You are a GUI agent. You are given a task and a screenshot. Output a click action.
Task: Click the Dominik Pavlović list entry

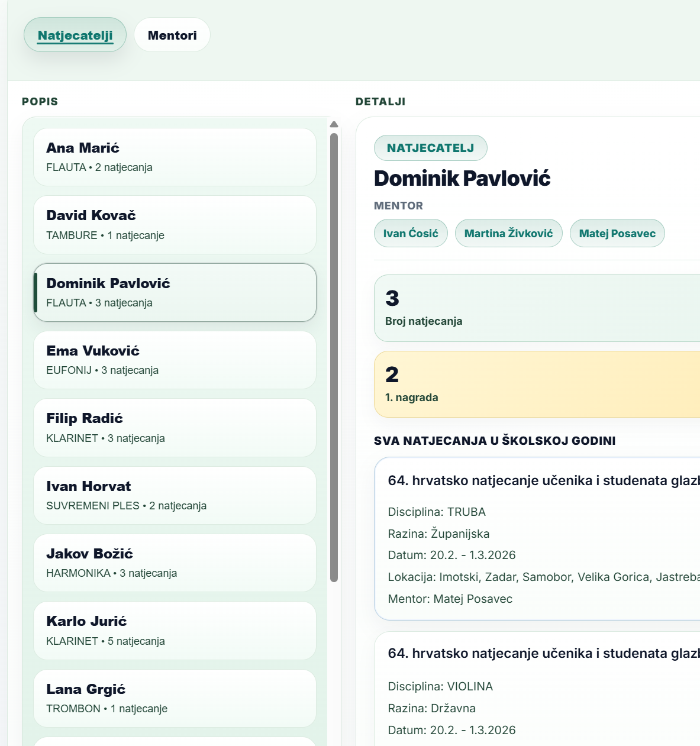[x=175, y=292]
